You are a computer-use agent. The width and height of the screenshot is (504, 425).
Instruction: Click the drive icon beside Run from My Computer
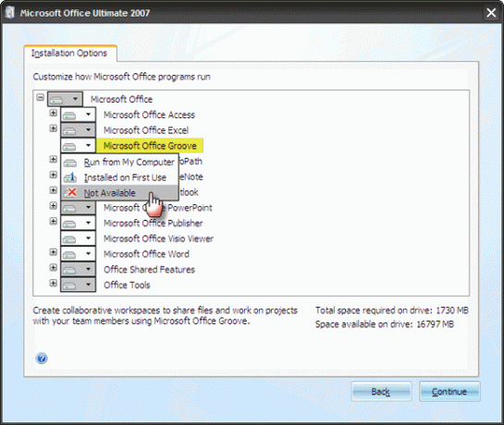pos(69,163)
